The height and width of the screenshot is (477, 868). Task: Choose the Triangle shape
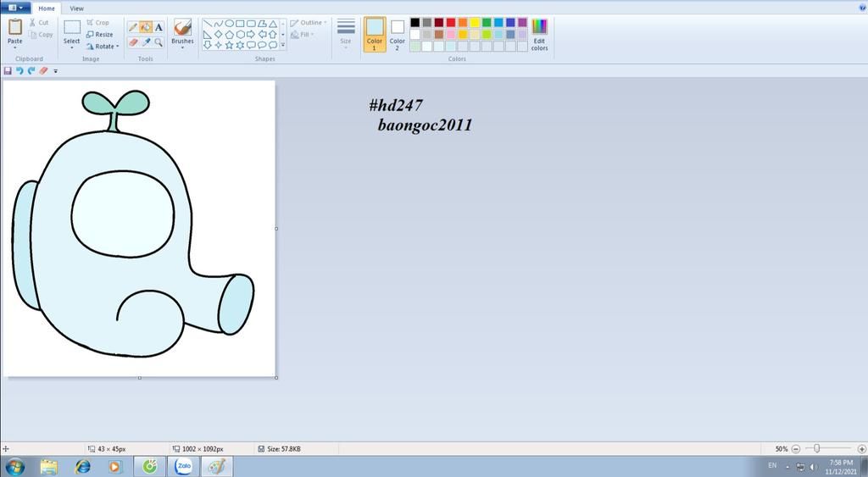coord(273,24)
